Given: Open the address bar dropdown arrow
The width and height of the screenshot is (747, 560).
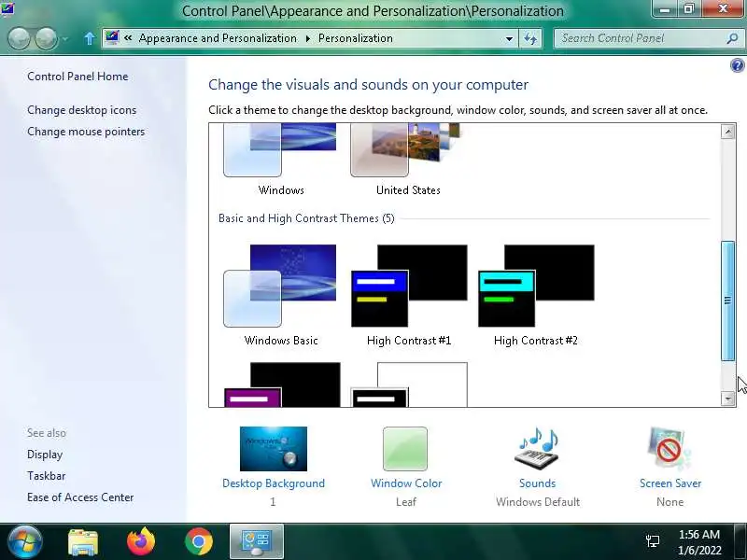Looking at the screenshot, I should coord(509,38).
